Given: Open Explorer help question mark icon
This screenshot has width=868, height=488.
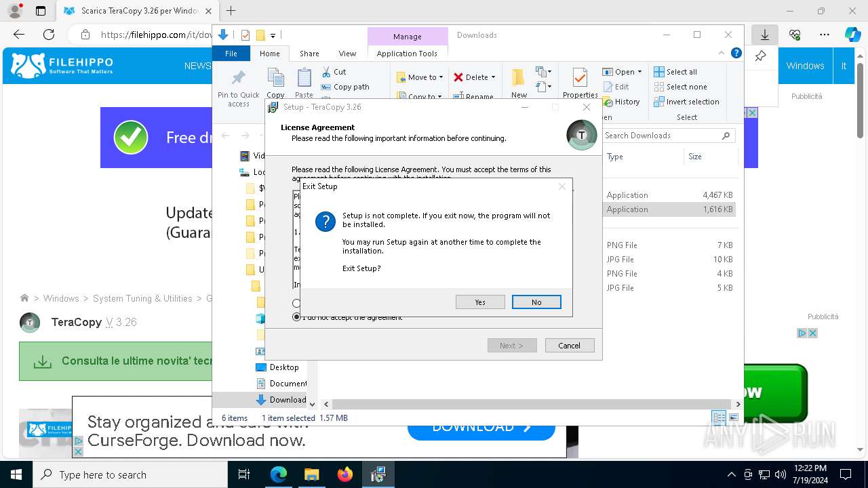Looking at the screenshot, I should coord(736,53).
